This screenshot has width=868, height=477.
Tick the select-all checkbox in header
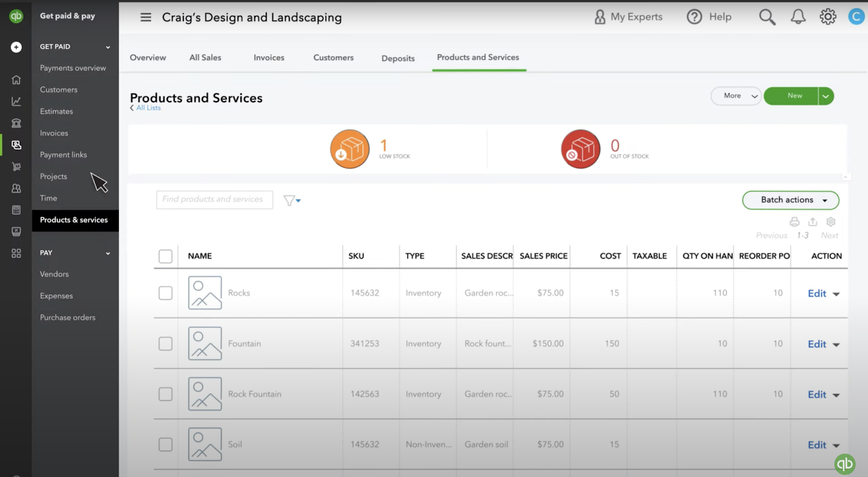[165, 256]
